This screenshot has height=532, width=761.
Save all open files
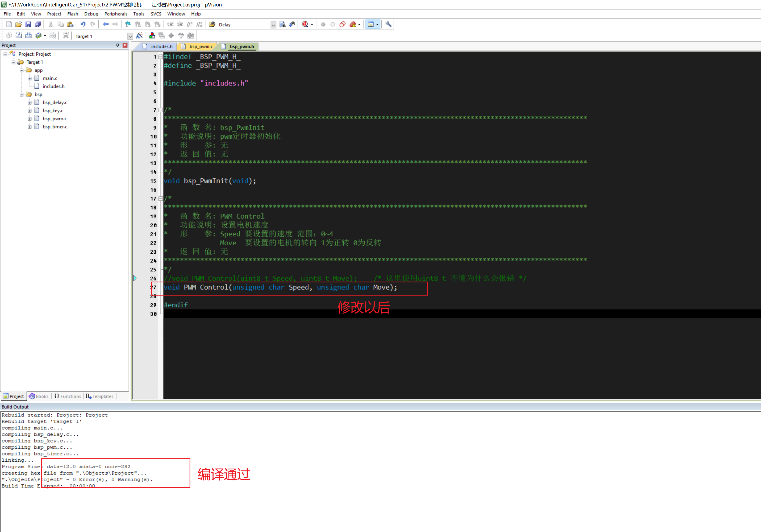tap(38, 24)
